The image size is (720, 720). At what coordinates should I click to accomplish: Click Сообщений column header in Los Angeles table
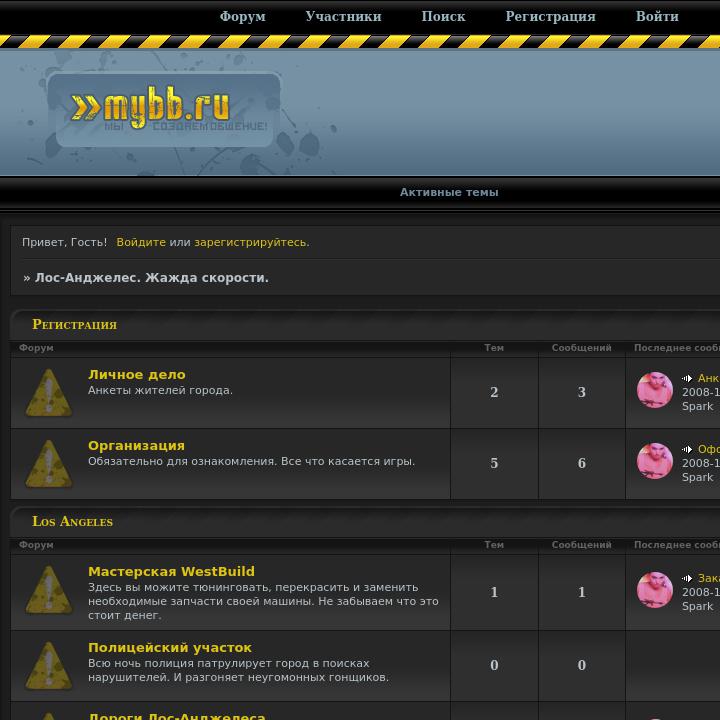pos(581,545)
